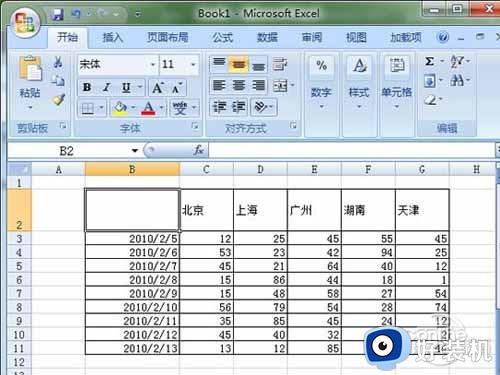This screenshot has height=375, width=500.
Task: Decrease font size with small A
Action: click(177, 88)
